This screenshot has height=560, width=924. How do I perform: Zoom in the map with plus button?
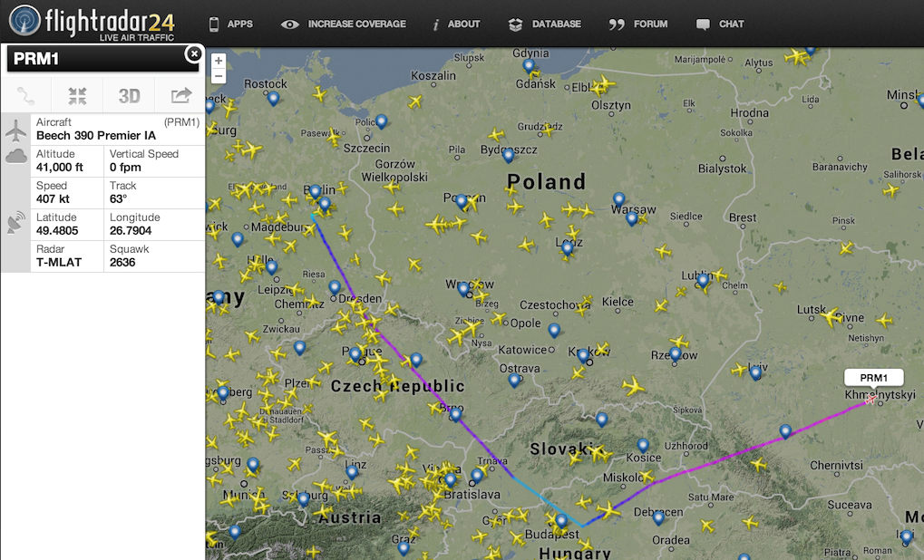point(218,62)
